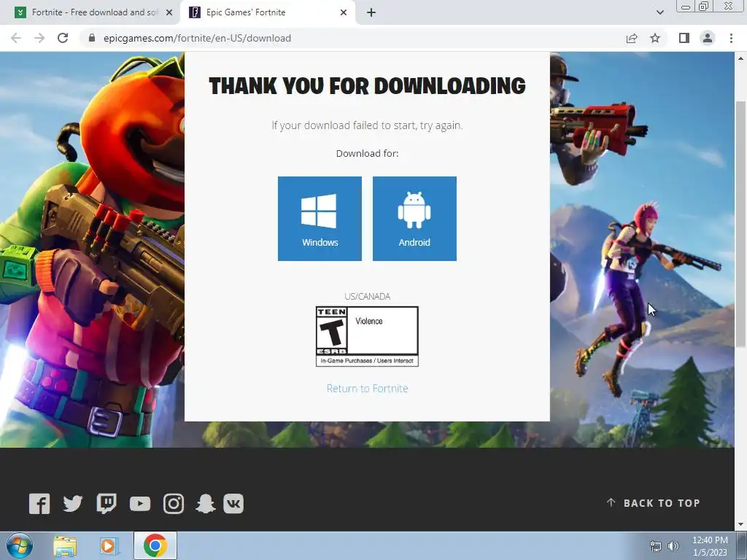Click the page vertical scrollbar thumb
The image size is (747, 560).
[740, 225]
